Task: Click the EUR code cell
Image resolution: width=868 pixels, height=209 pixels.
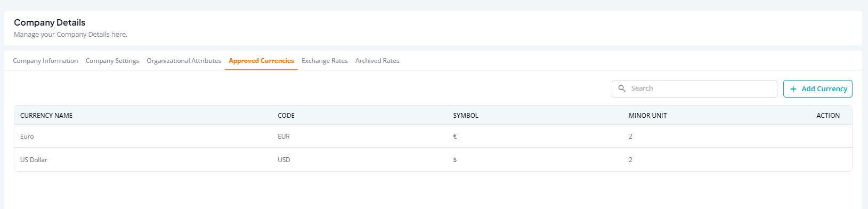Action: click(x=283, y=136)
